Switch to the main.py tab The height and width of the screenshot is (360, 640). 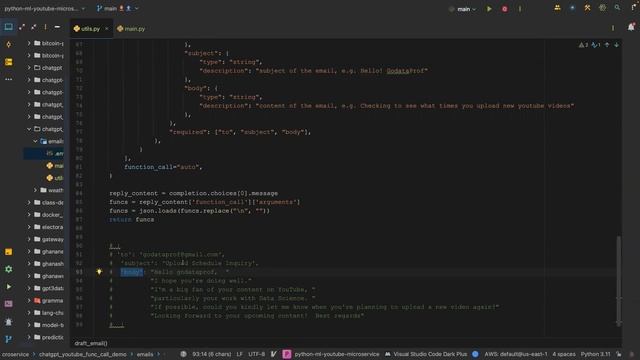(131, 29)
